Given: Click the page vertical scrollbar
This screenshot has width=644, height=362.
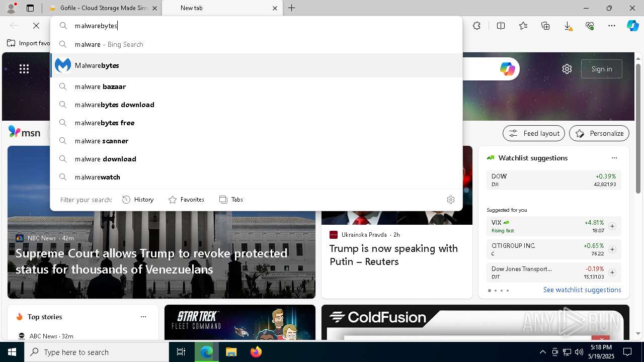Looking at the screenshot, I should pos(638,128).
